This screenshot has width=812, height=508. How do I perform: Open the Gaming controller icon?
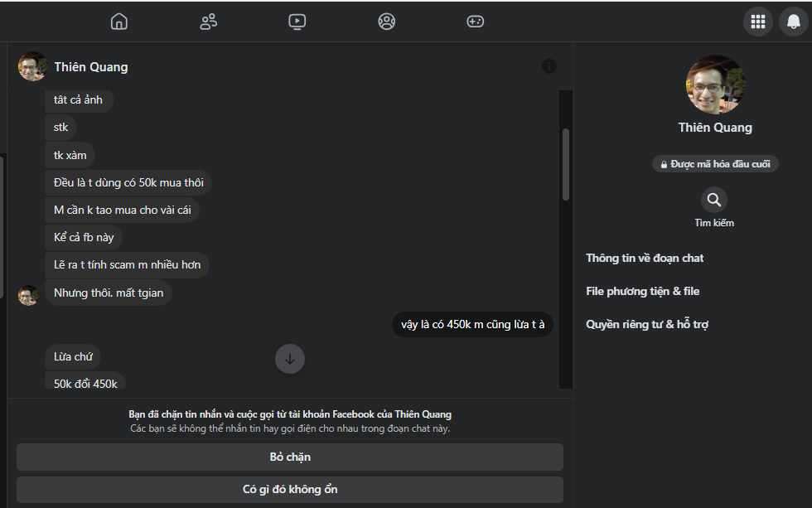475,22
